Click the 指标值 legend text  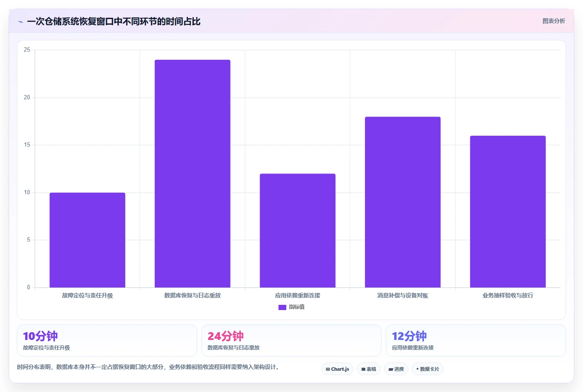pyautogui.click(x=297, y=307)
